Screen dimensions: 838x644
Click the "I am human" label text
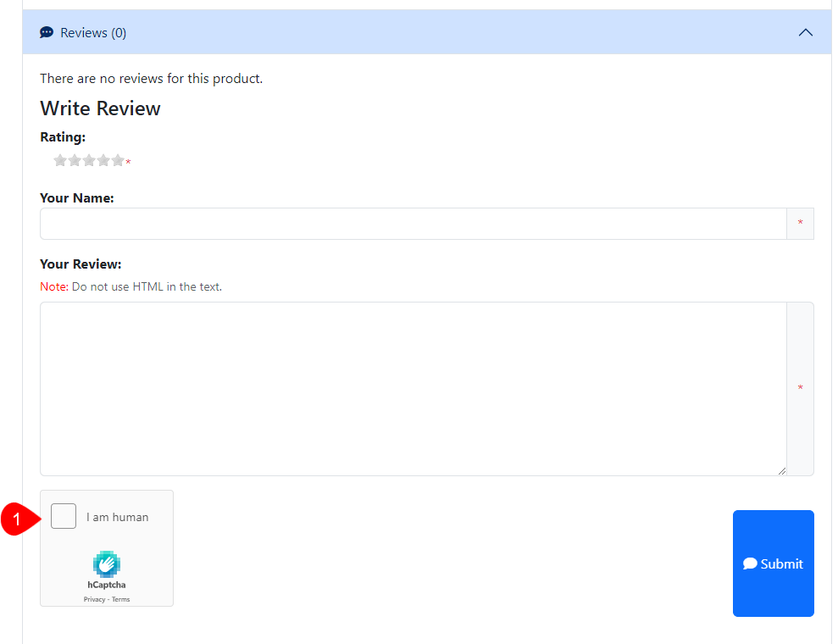(x=117, y=517)
